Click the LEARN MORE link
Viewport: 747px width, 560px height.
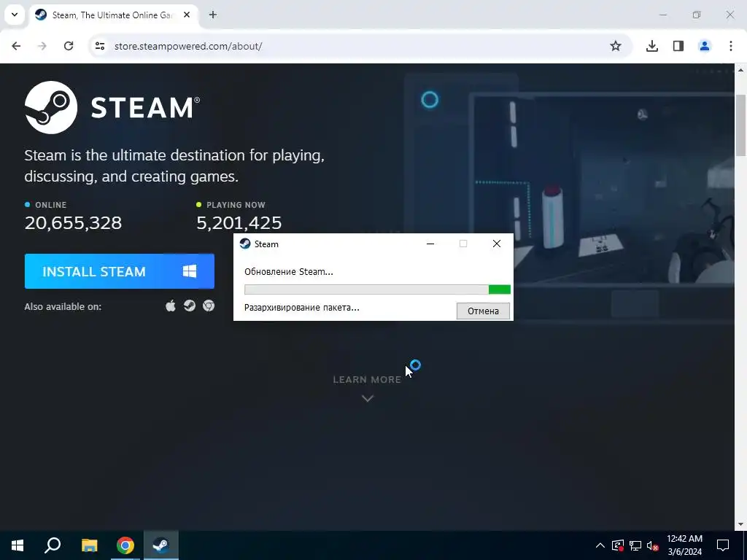[x=367, y=379]
